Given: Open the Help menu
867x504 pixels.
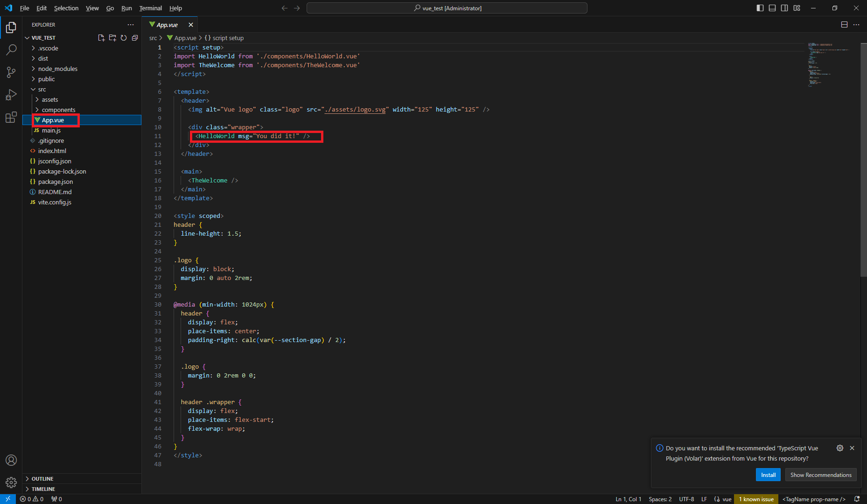Looking at the screenshot, I should coord(175,8).
